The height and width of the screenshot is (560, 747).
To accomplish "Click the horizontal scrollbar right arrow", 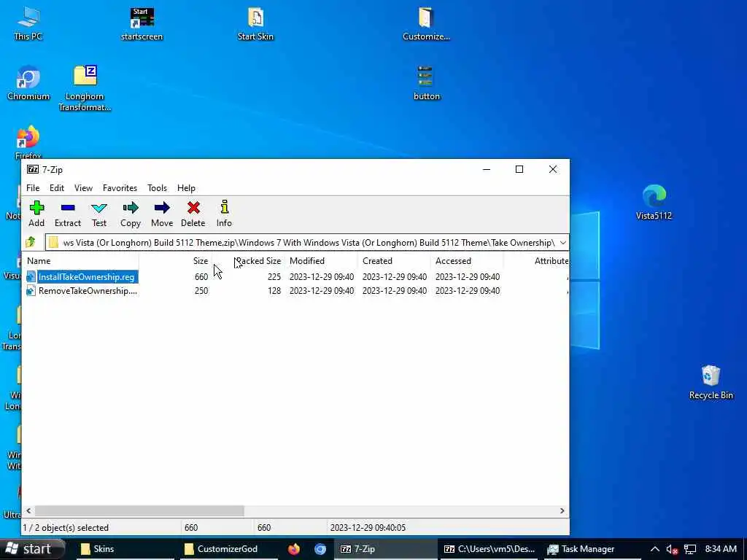I will pos(562,511).
